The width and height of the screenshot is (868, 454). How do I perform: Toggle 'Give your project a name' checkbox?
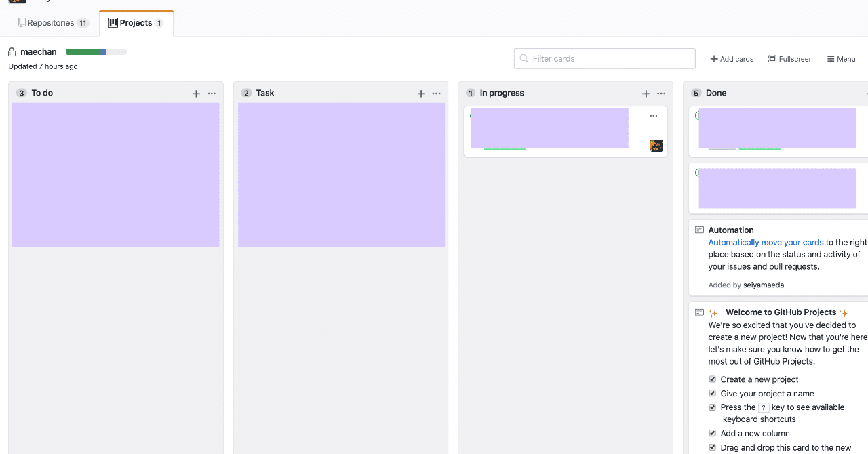tap(712, 393)
